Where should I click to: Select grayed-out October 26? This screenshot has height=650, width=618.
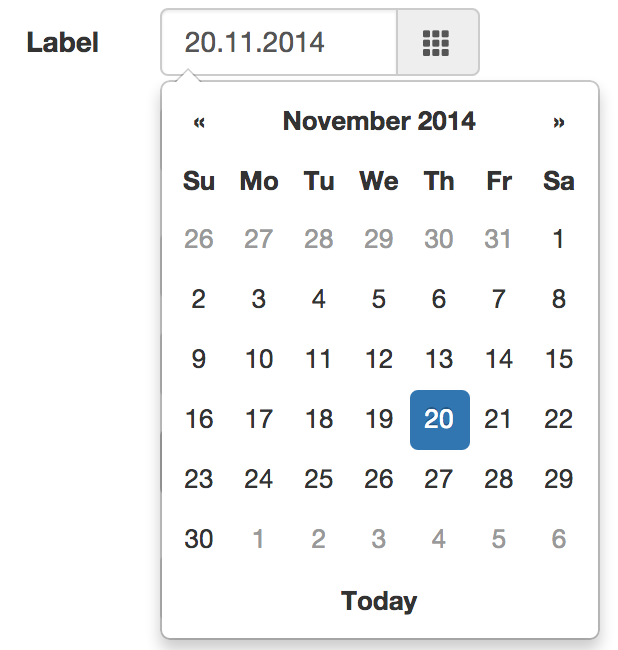coord(199,239)
